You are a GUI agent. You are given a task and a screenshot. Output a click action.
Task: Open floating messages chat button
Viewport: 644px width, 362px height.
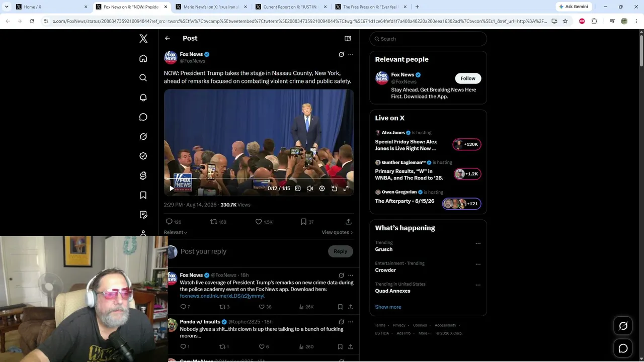pyautogui.click(x=623, y=348)
